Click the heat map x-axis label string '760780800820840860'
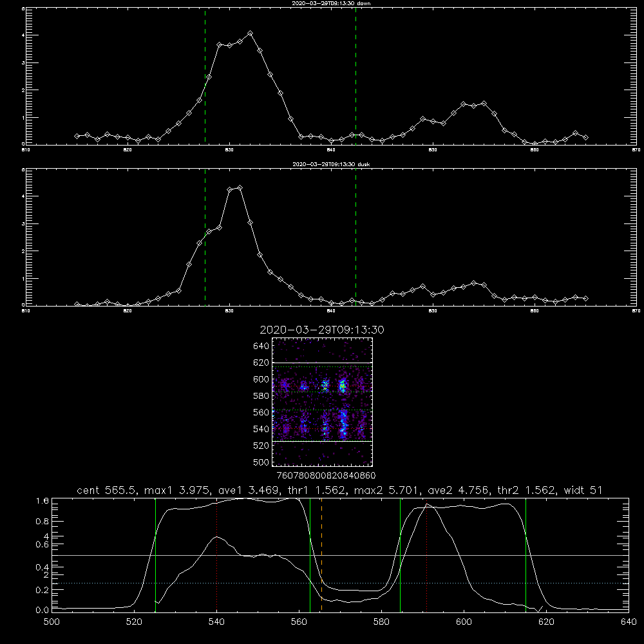Image resolution: width=644 pixels, height=644 pixels. 326,476
